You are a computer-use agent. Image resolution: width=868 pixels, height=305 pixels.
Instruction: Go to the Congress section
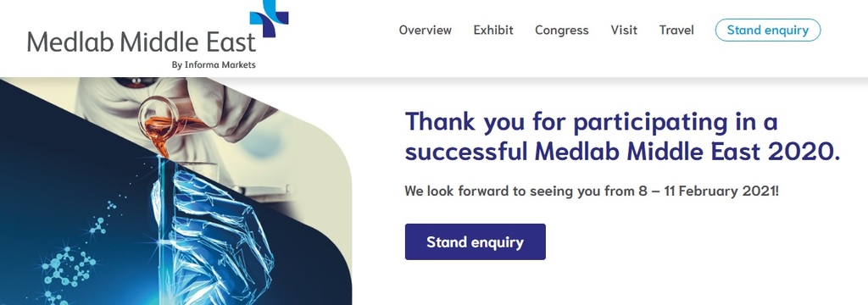click(561, 30)
